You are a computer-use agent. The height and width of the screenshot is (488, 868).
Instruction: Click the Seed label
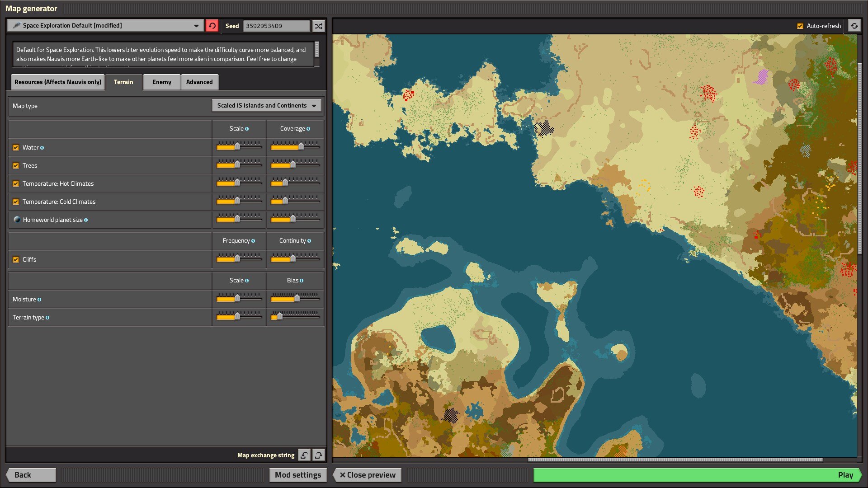point(232,26)
